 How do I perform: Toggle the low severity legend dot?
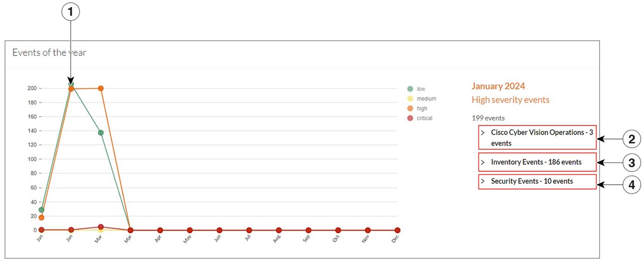tap(410, 89)
